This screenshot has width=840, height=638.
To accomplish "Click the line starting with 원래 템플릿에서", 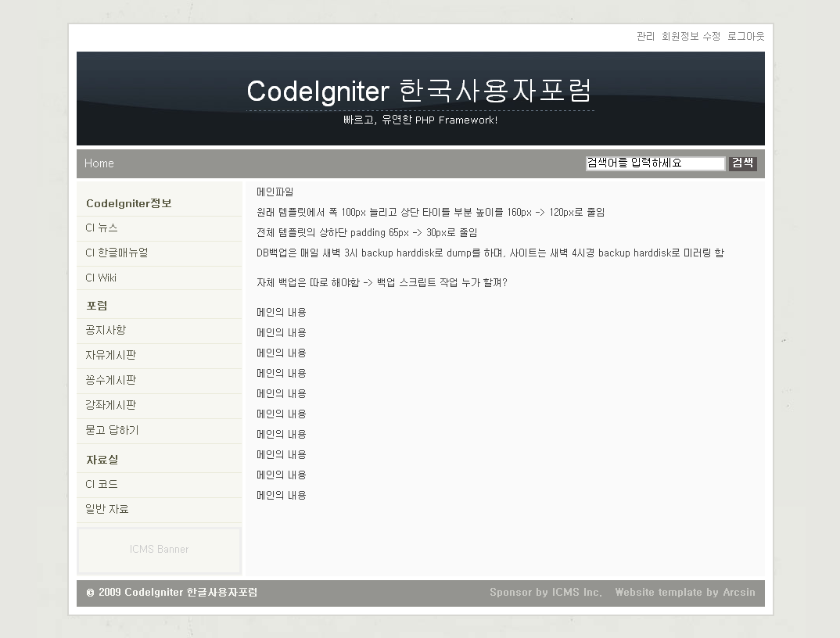I will [x=431, y=212].
